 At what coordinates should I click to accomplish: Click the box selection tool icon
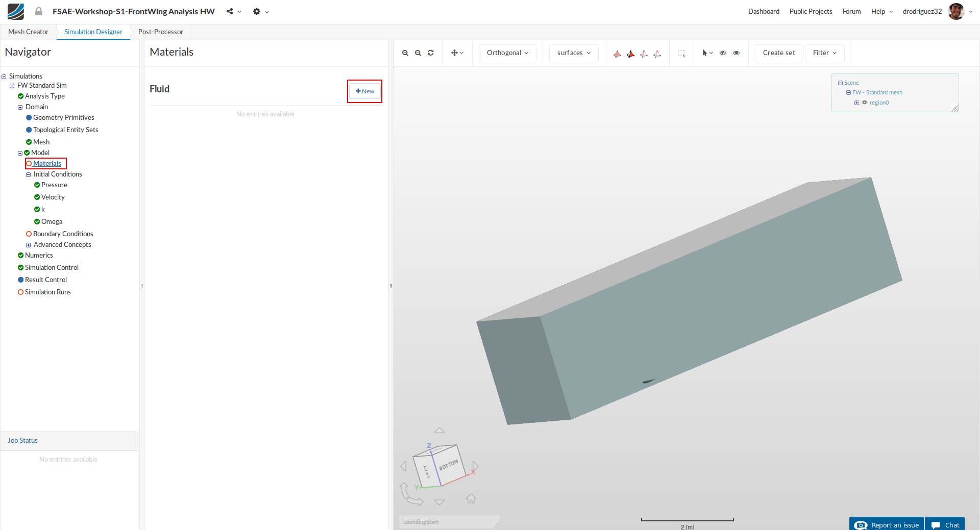coord(681,53)
